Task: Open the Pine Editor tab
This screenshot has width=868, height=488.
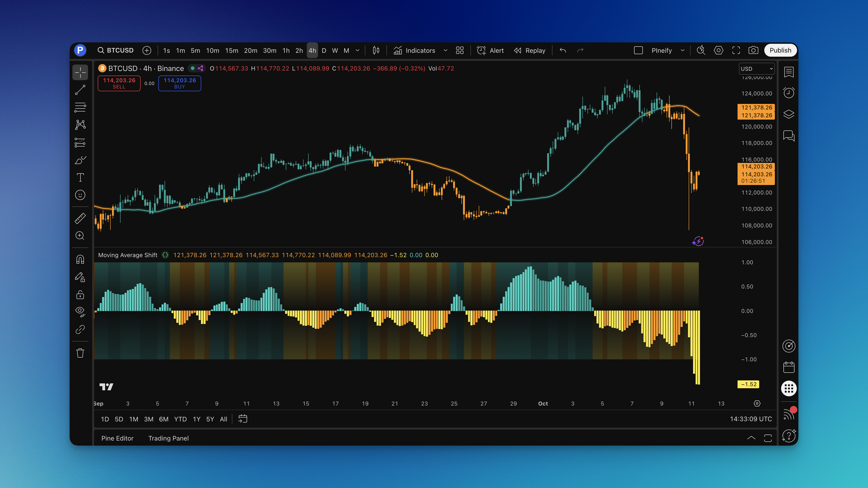Action: (117, 438)
